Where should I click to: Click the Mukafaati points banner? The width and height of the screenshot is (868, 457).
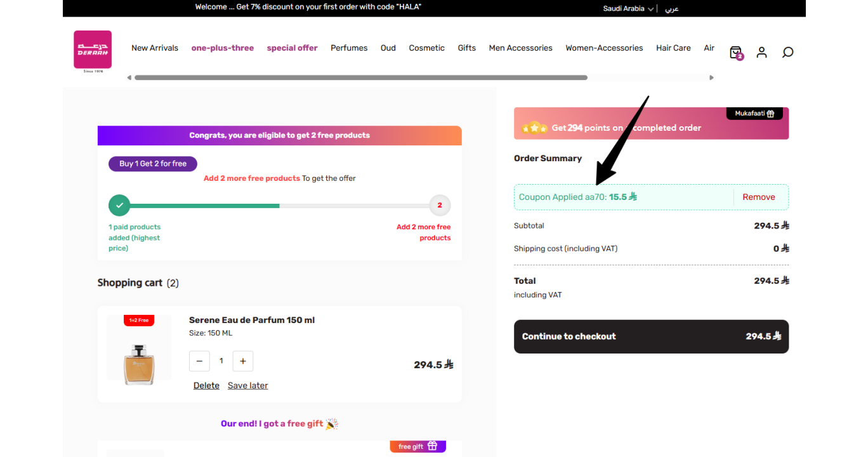click(x=651, y=124)
